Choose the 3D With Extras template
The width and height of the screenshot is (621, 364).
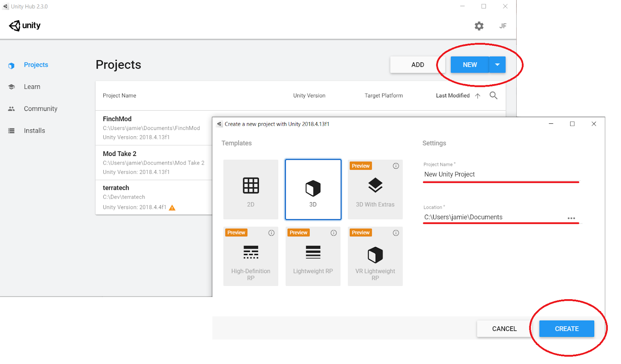pyautogui.click(x=375, y=189)
